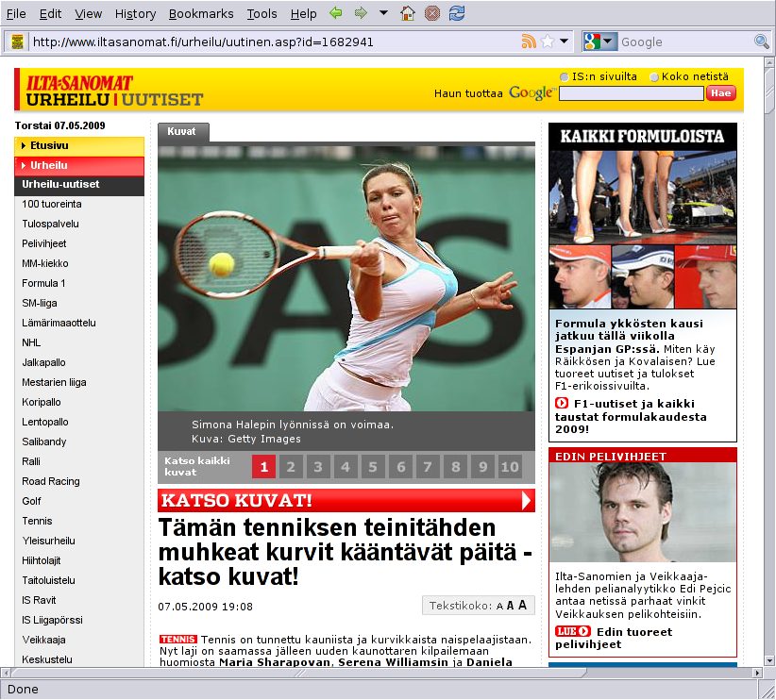776x700 pixels.
Task: Click the main tennis player photo
Action: click(x=346, y=278)
